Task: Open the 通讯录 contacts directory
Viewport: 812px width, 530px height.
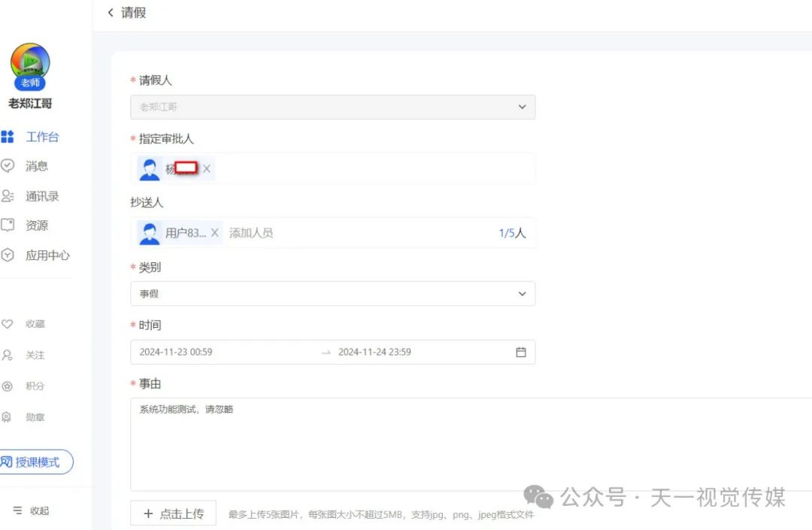Action: pyautogui.click(x=41, y=196)
